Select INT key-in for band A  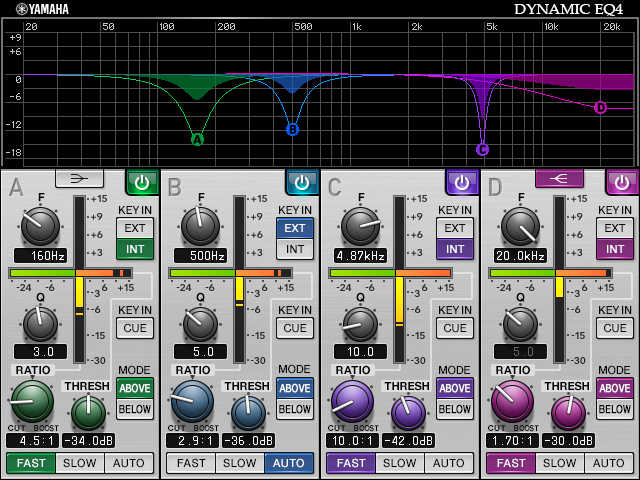coord(135,249)
